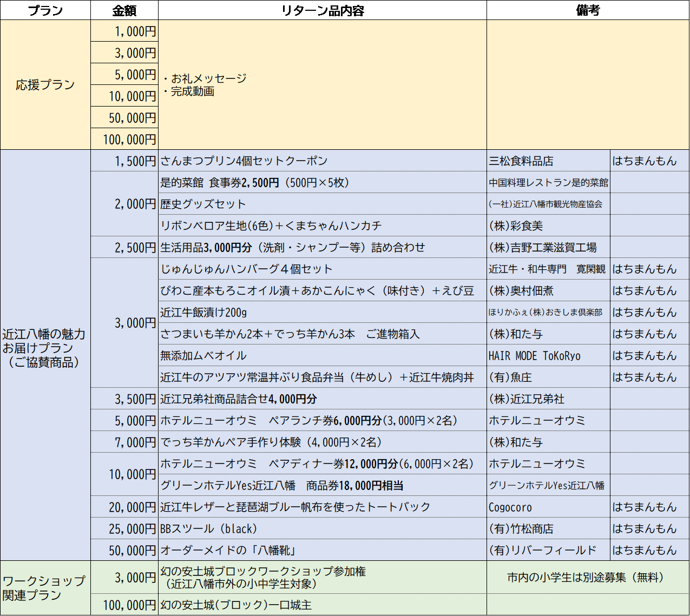Select the リターン品内容 header cell
This screenshot has width=690, height=616.
(323, 10)
